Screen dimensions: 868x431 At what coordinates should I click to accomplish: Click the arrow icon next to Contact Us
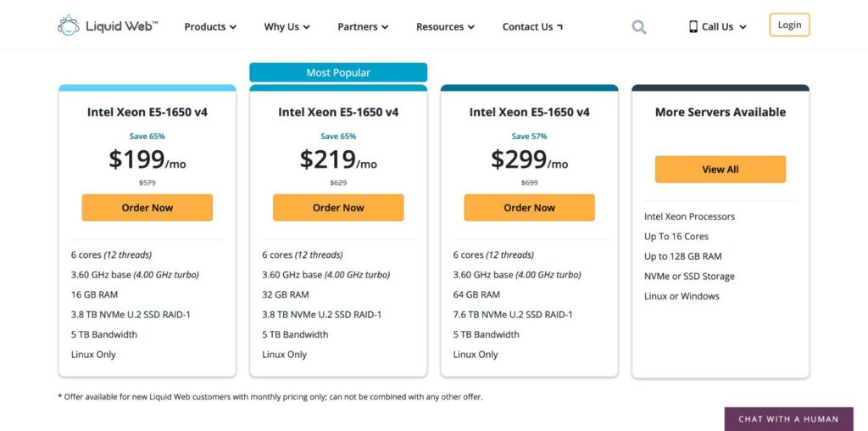559,26
